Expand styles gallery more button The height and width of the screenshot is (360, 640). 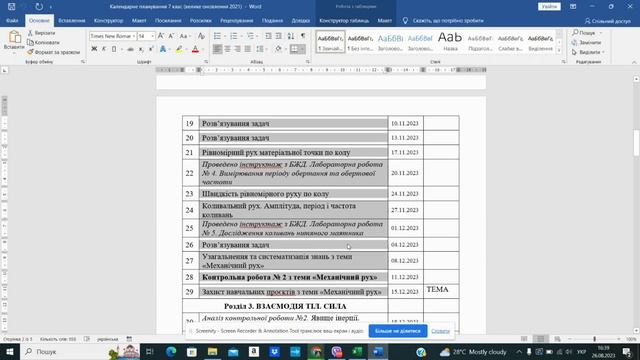tap(559, 51)
